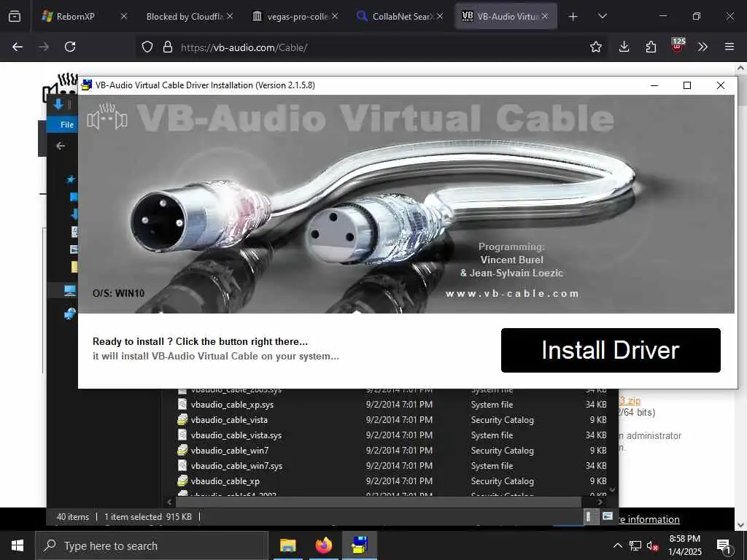Select Quick access star in Explorer sidebar
This screenshot has width=747, height=560.
pyautogui.click(x=71, y=179)
